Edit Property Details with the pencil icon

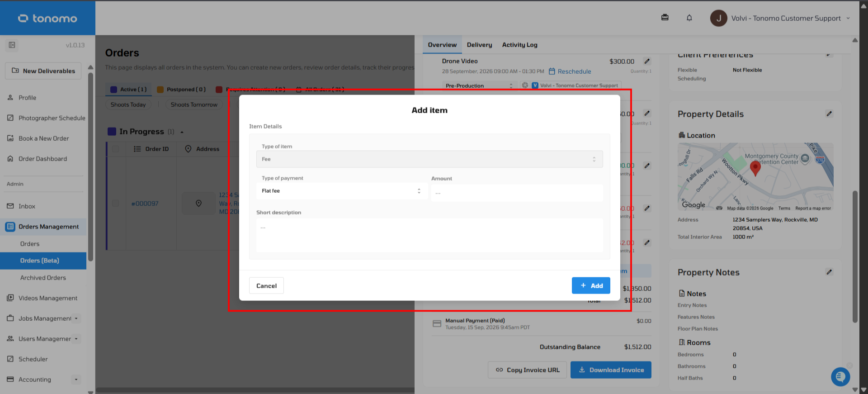(x=829, y=114)
